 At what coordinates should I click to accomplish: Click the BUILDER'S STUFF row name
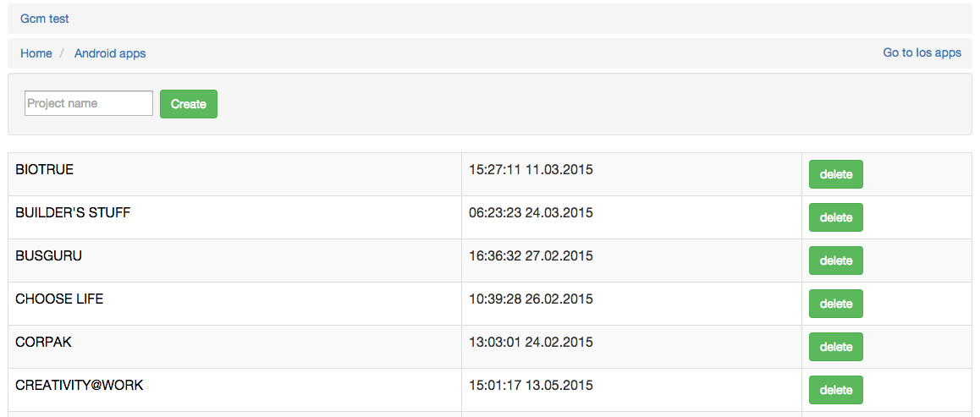pyautogui.click(x=73, y=213)
